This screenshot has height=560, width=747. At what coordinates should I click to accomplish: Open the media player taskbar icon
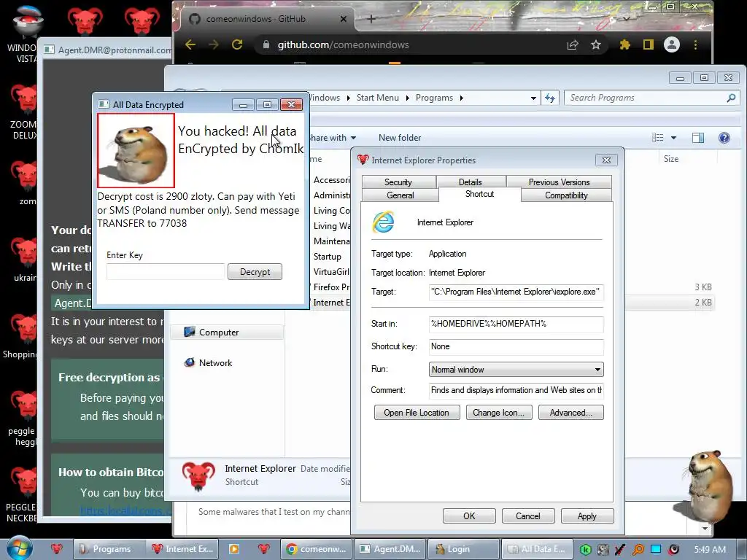point(234,549)
